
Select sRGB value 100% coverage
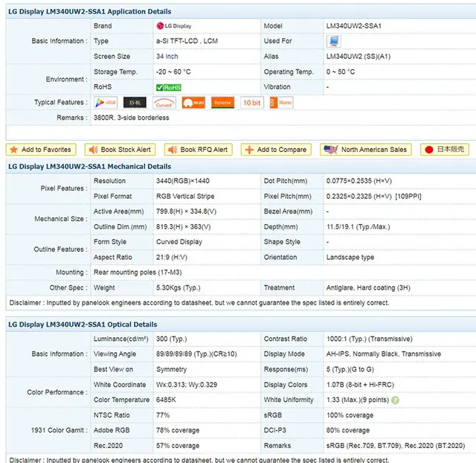tap(350, 415)
